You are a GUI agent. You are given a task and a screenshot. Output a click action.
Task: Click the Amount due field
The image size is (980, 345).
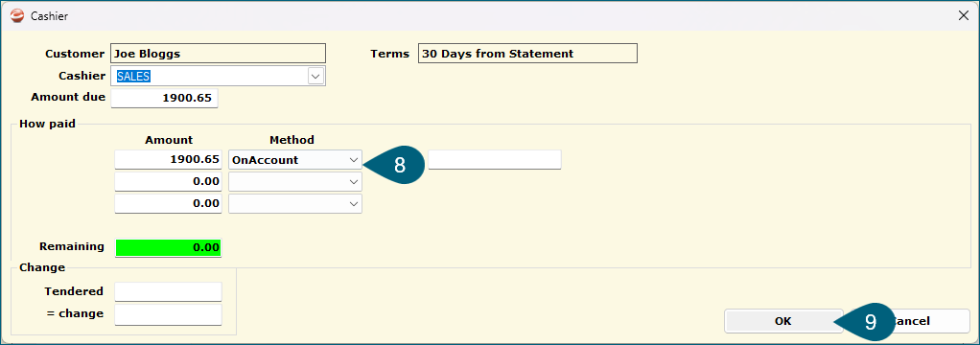tap(164, 98)
